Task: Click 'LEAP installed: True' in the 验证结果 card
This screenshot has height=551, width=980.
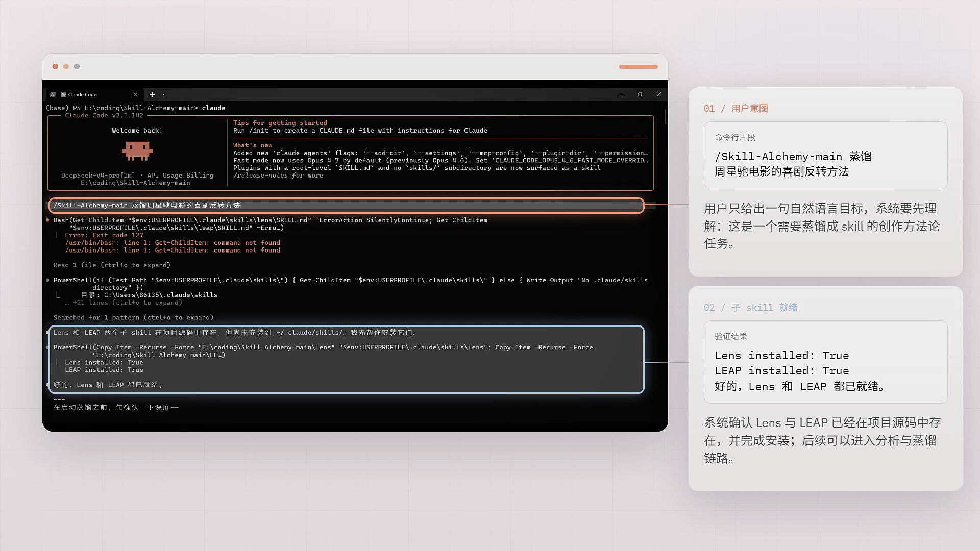Action: (x=781, y=371)
